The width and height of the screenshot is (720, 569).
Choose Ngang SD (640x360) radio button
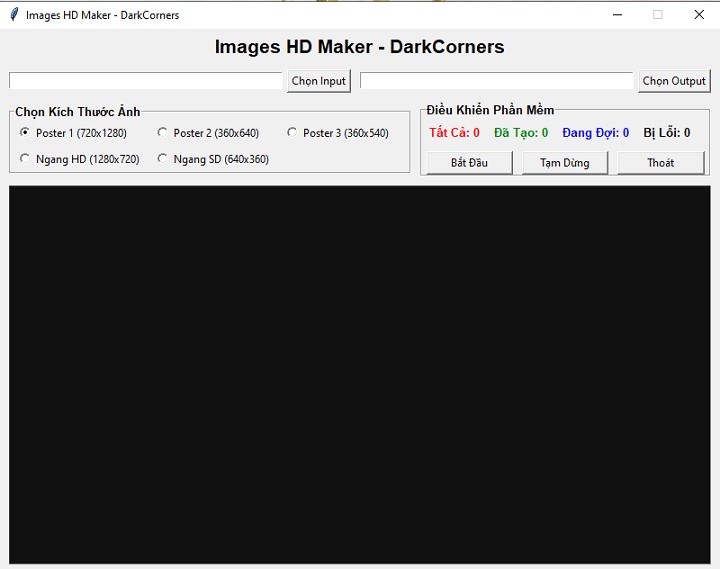coord(163,159)
